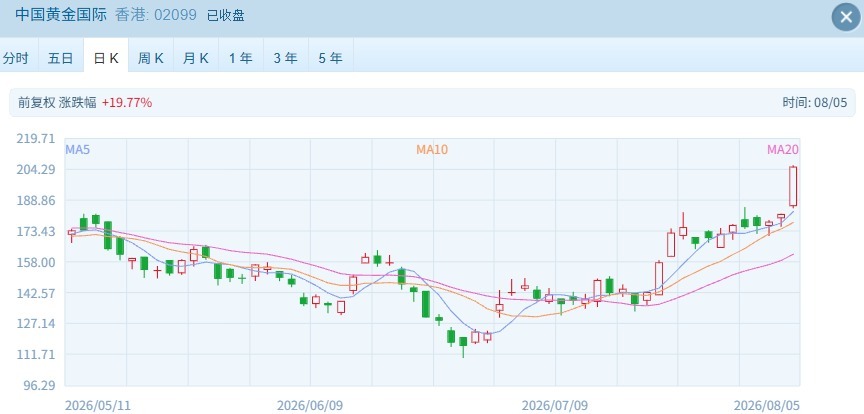Click the +19.77% change value

[x=127, y=103]
